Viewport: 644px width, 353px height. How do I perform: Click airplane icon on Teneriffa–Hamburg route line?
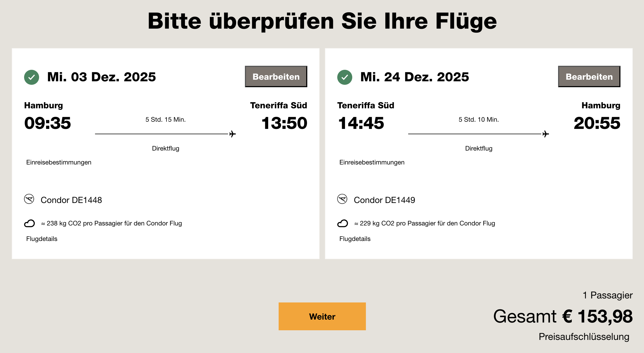[545, 134]
